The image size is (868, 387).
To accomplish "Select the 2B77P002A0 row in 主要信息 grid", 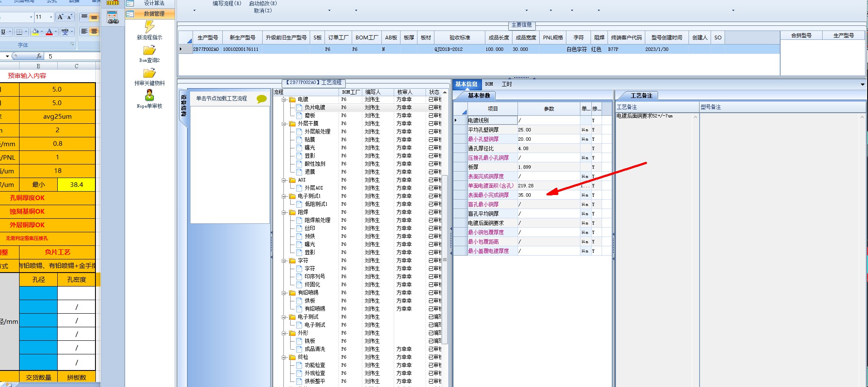I will pos(479,50).
